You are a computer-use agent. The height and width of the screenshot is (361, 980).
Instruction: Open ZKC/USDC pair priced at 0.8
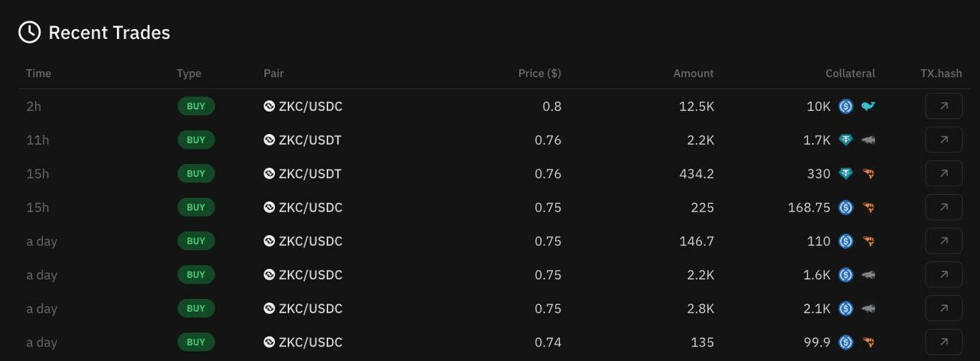tap(303, 107)
